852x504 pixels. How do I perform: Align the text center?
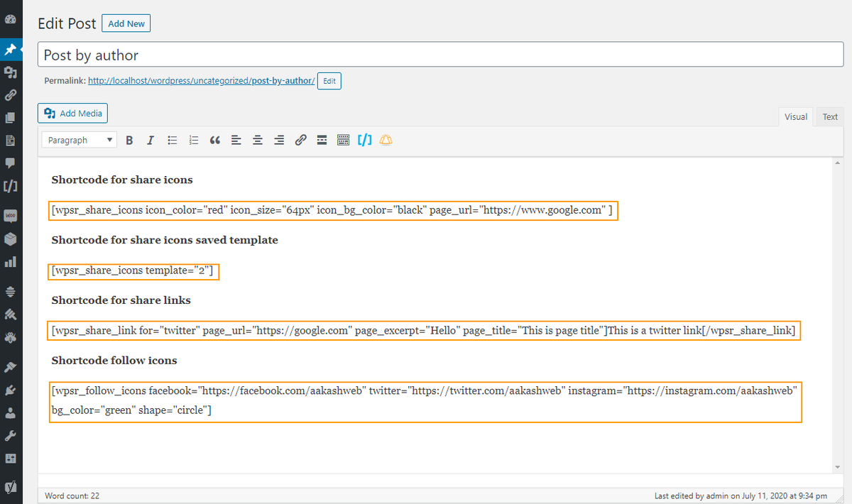click(x=258, y=141)
